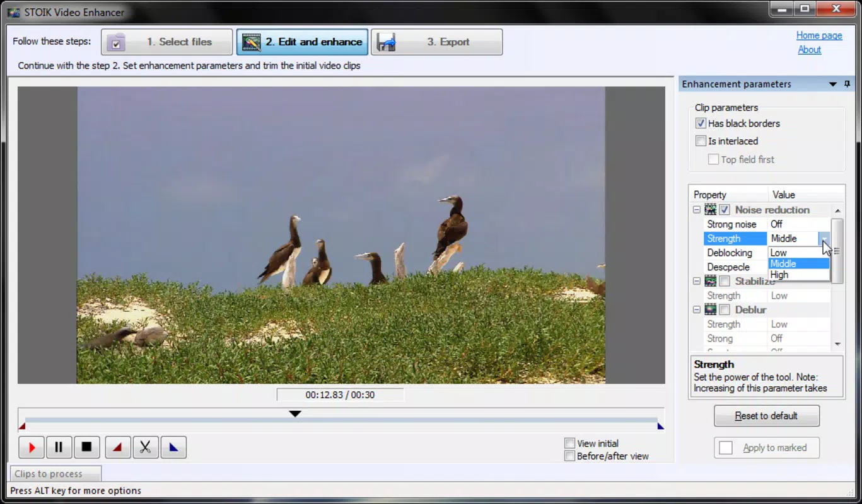862x504 pixels.
Task: Enable the Deblur checkbox
Action: click(725, 309)
